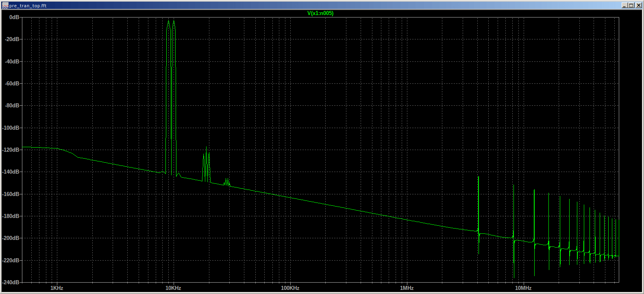Click the -240dB axis label
644x294 pixels.
(11, 282)
